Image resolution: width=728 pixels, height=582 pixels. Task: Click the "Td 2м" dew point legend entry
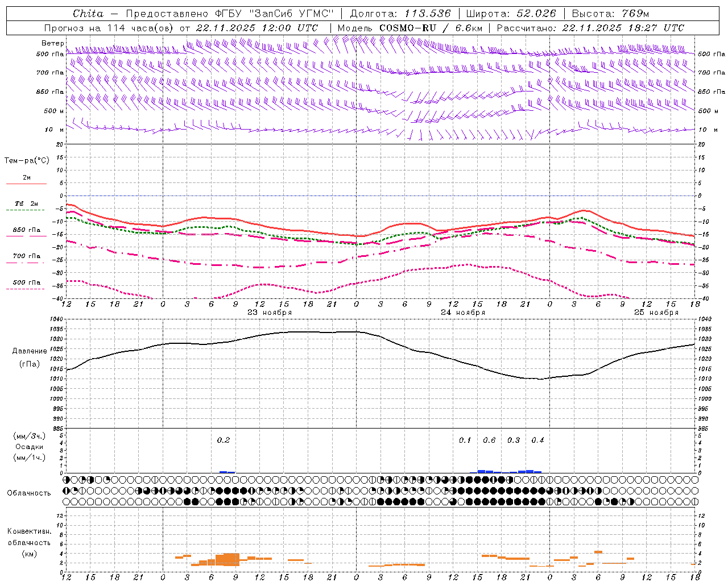click(27, 203)
